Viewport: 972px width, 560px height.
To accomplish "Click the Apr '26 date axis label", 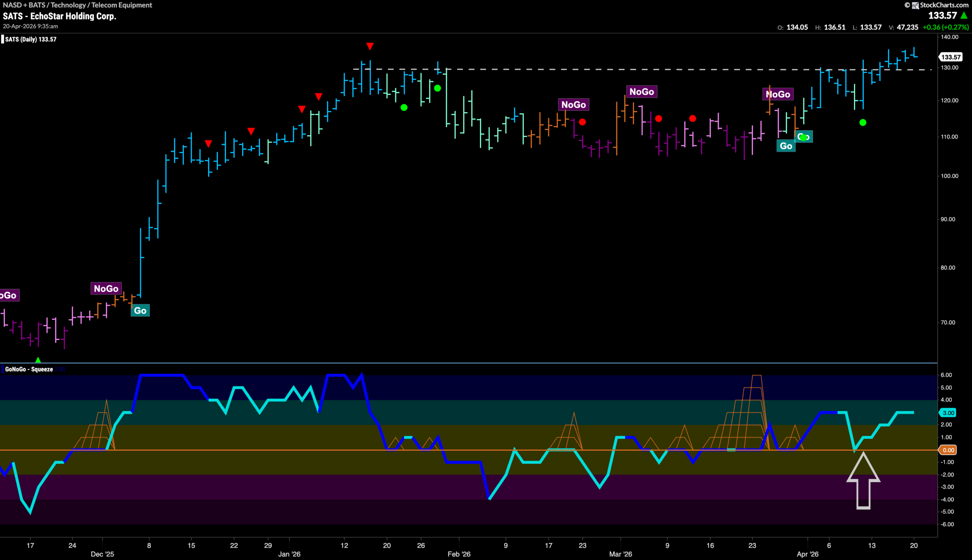I will tap(808, 554).
